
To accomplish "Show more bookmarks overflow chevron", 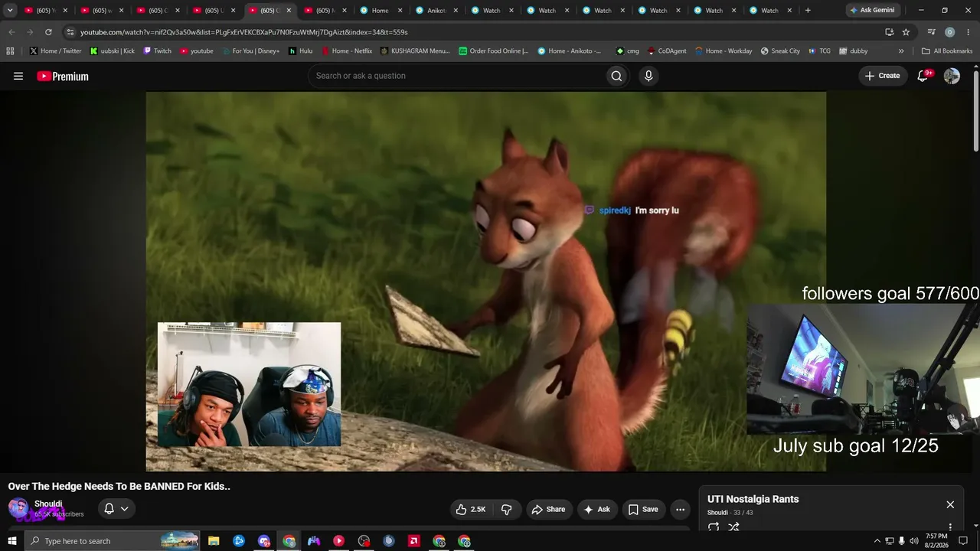I will [901, 51].
